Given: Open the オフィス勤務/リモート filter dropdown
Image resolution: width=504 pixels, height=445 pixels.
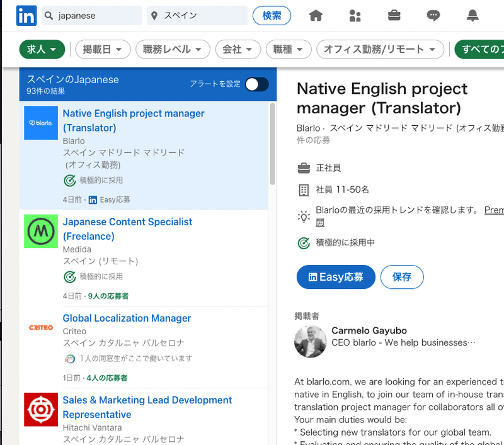Looking at the screenshot, I should 380,50.
